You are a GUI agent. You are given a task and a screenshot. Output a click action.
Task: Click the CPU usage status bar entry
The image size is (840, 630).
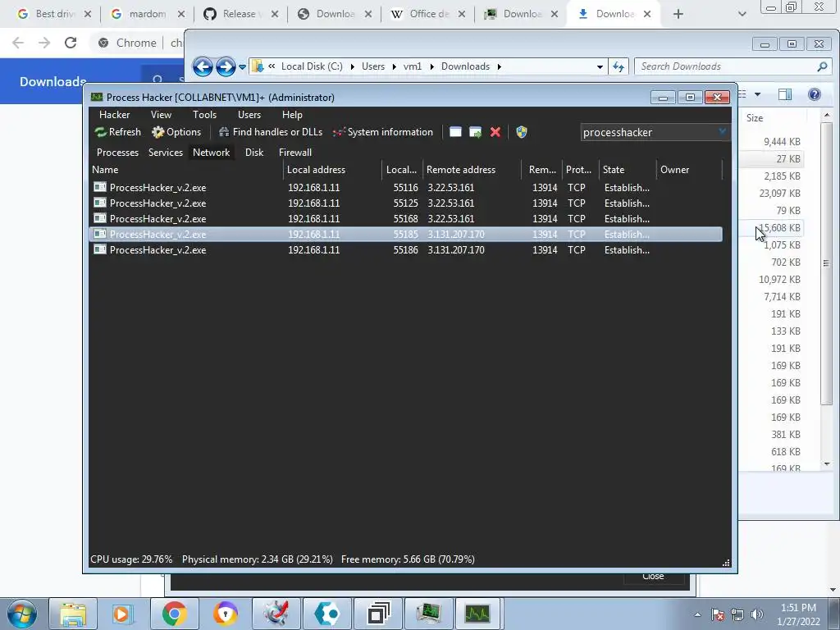pyautogui.click(x=131, y=559)
